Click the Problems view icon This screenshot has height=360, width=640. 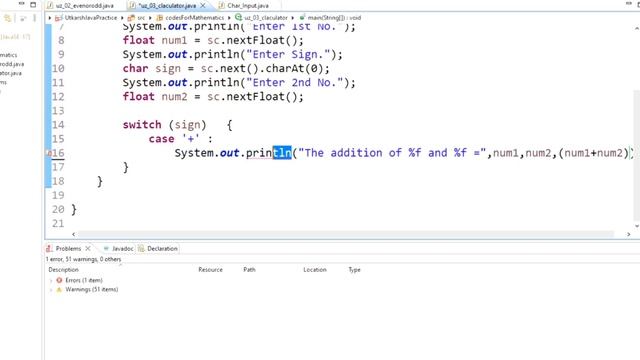[49, 248]
